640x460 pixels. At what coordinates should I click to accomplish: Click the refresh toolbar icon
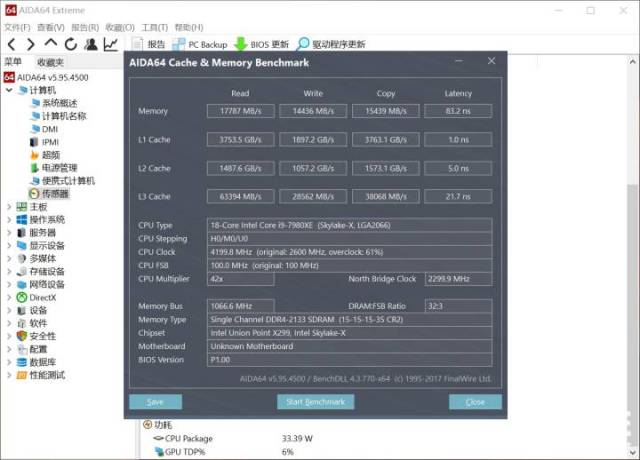pos(71,44)
